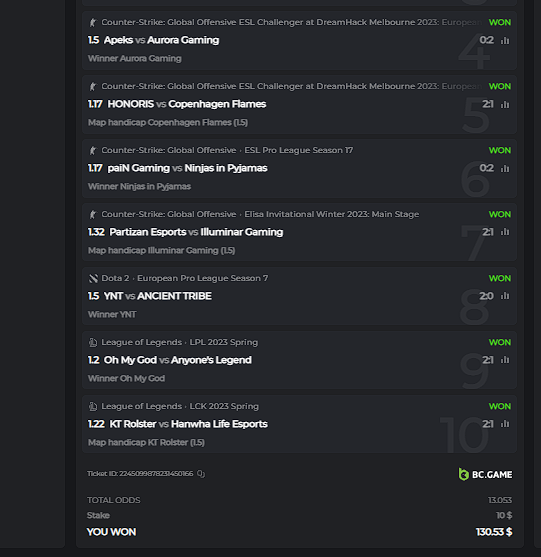
Task: Open Partizan Esports vs Illuminar Gaming match
Action: coord(196,232)
